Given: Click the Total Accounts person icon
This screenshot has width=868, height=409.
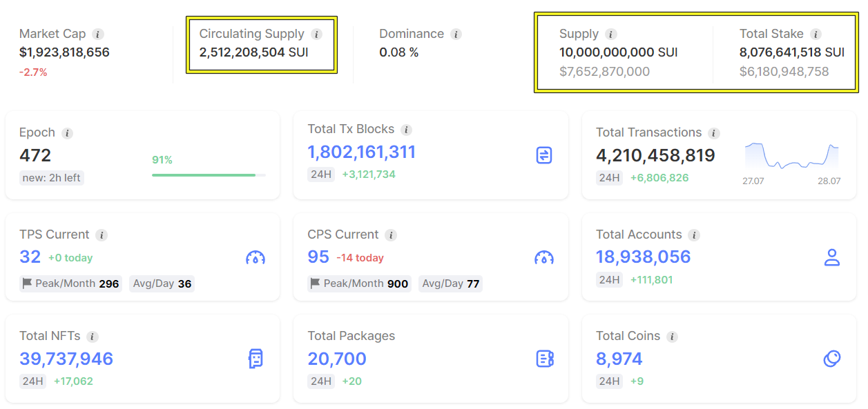Looking at the screenshot, I should click(x=832, y=257).
